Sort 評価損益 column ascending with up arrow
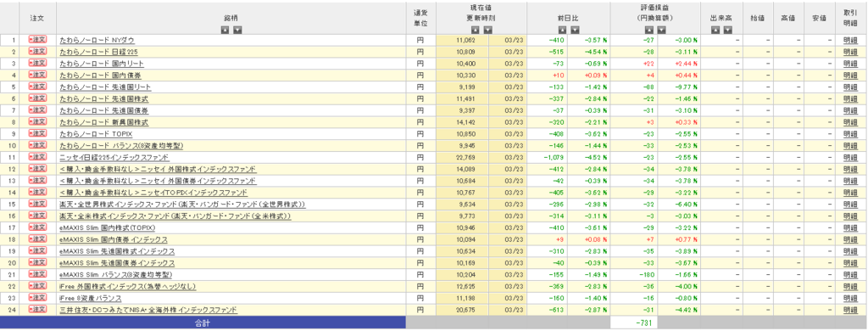Viewport: 868px width, 331px height. (x=648, y=30)
